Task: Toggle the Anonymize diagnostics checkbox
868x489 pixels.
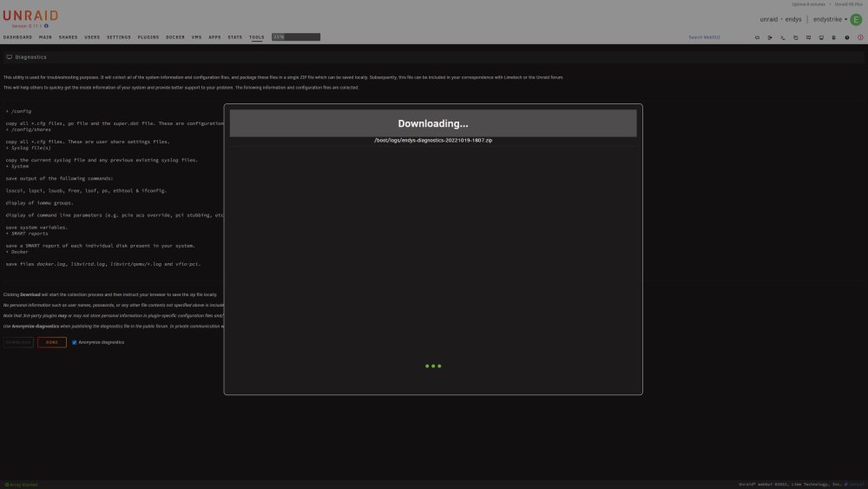Action: click(74, 342)
